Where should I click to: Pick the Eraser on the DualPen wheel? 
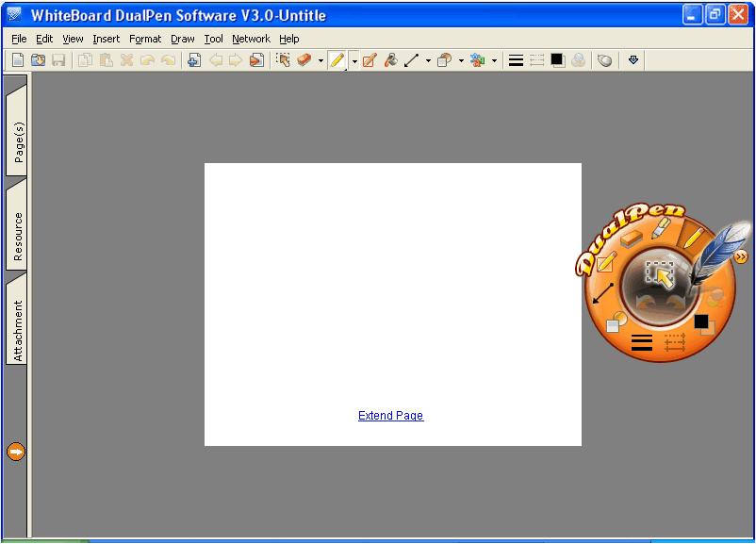click(631, 239)
